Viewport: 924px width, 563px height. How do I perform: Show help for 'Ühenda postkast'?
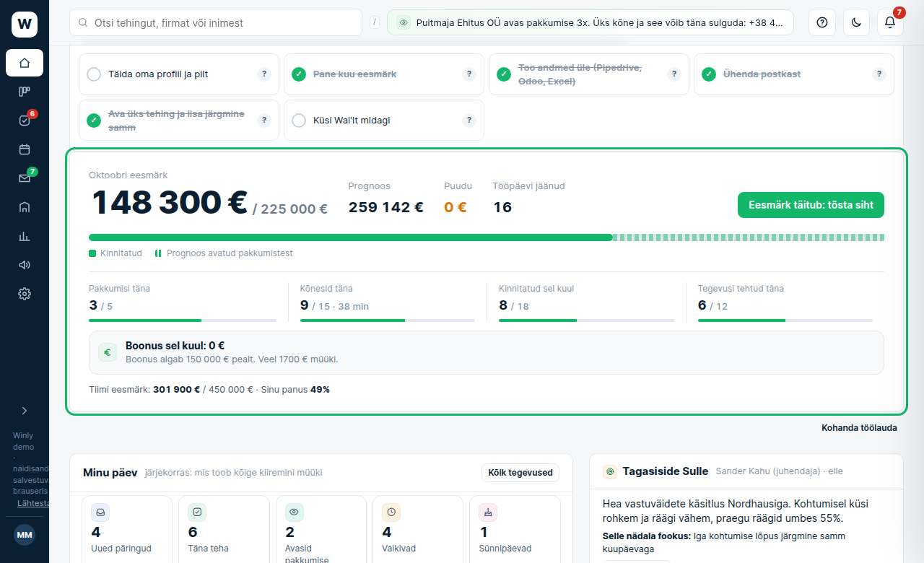pyautogui.click(x=879, y=74)
